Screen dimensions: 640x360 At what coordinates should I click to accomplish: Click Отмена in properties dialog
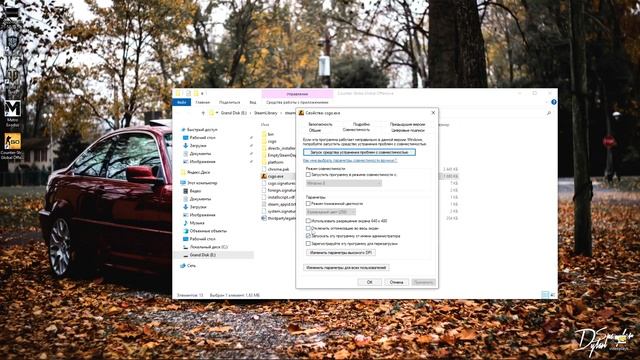click(x=396, y=282)
